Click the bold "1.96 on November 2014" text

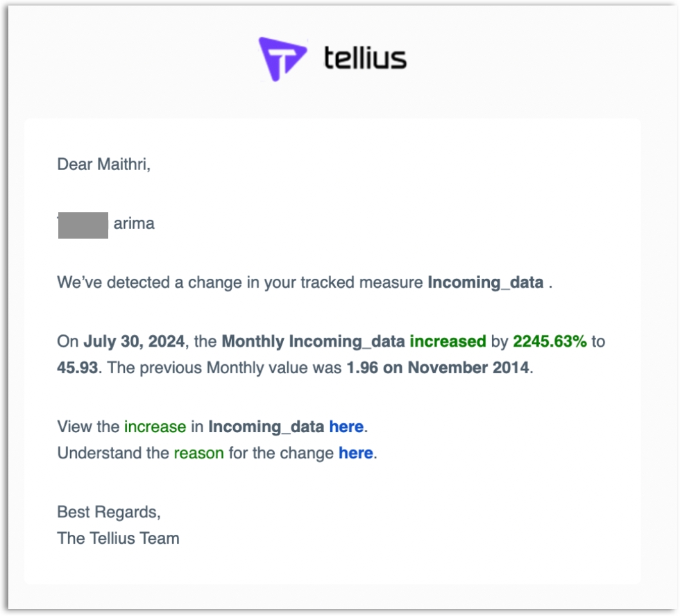point(438,367)
